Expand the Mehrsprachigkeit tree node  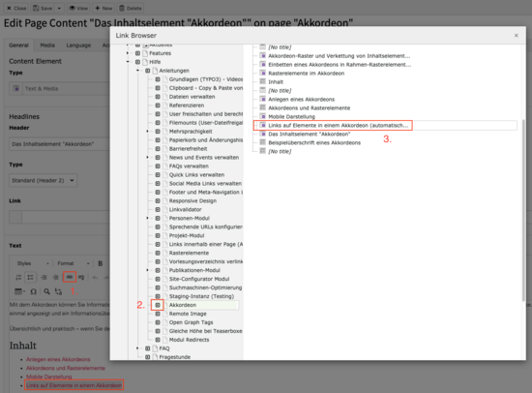coord(147,132)
